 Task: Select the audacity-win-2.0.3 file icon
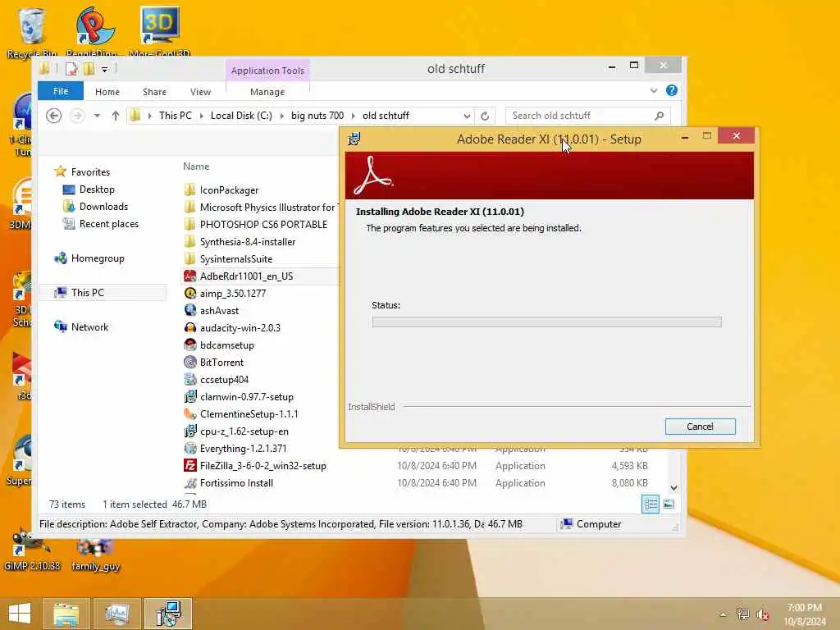[189, 327]
